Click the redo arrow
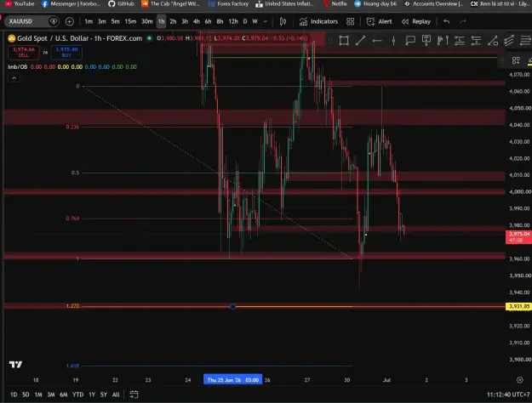Image resolution: width=532 pixels, height=403 pixels. tap(463, 22)
